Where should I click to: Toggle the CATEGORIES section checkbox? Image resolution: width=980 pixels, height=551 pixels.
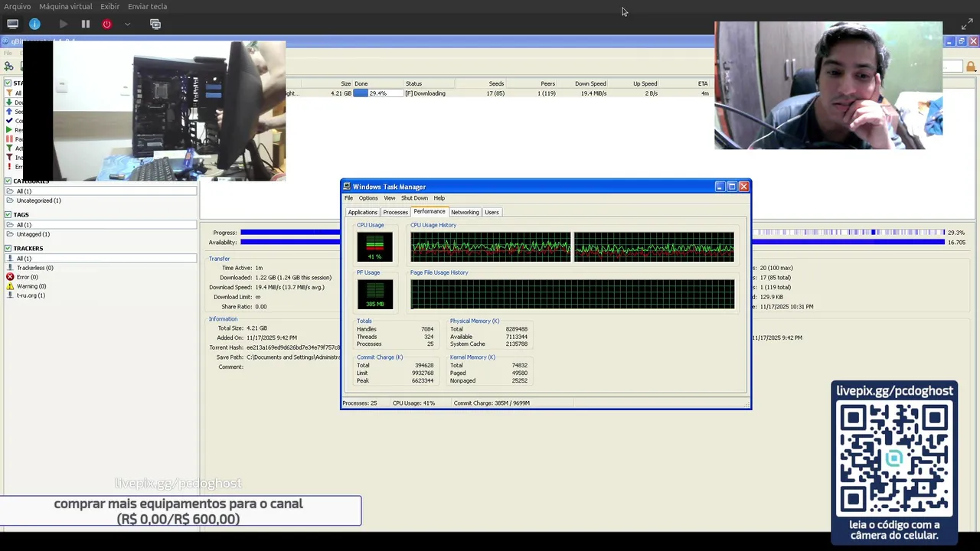pyautogui.click(x=8, y=181)
